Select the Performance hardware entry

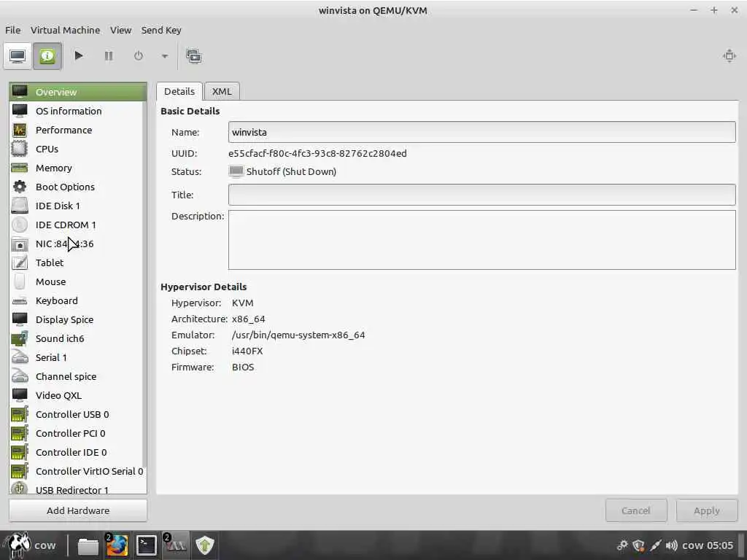click(77, 130)
